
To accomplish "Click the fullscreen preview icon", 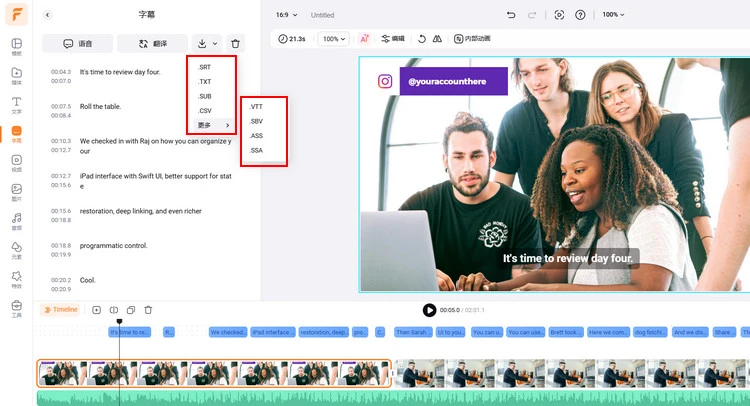I will [559, 15].
